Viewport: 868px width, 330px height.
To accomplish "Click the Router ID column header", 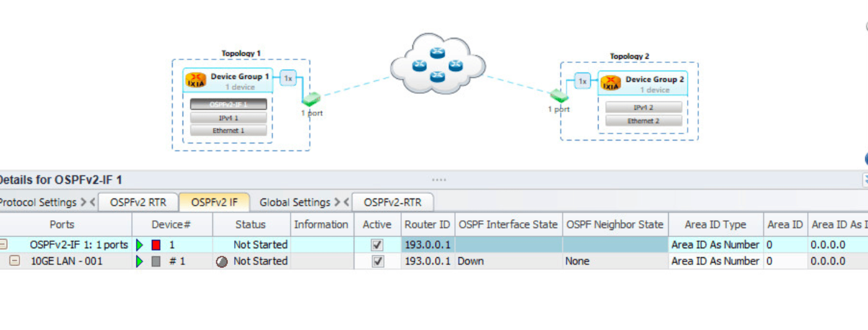I will coord(428,224).
